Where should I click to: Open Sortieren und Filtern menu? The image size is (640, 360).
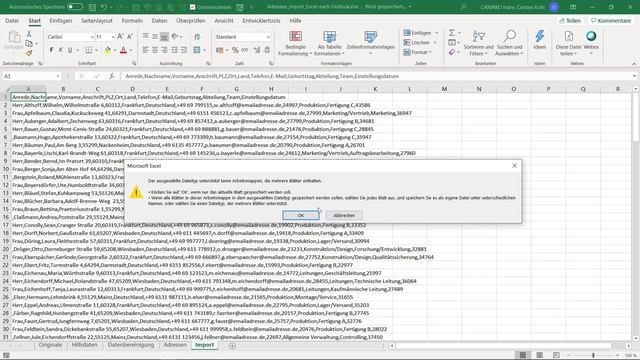point(478,43)
